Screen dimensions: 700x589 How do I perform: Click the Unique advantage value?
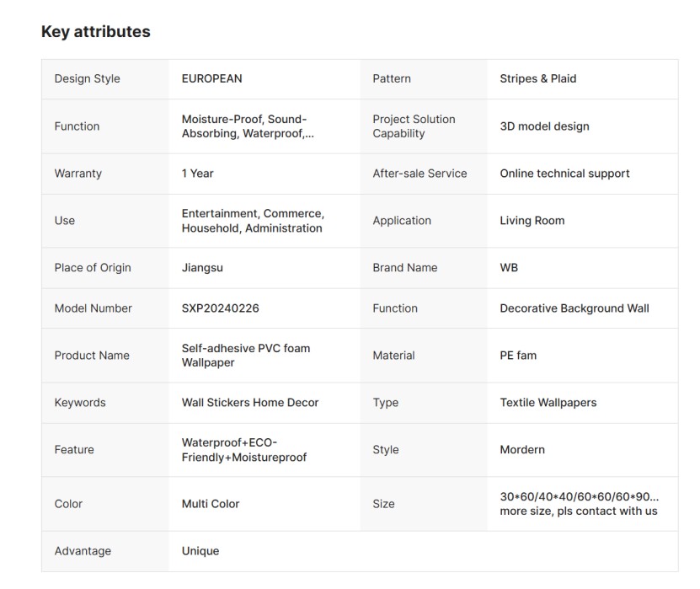click(x=200, y=551)
